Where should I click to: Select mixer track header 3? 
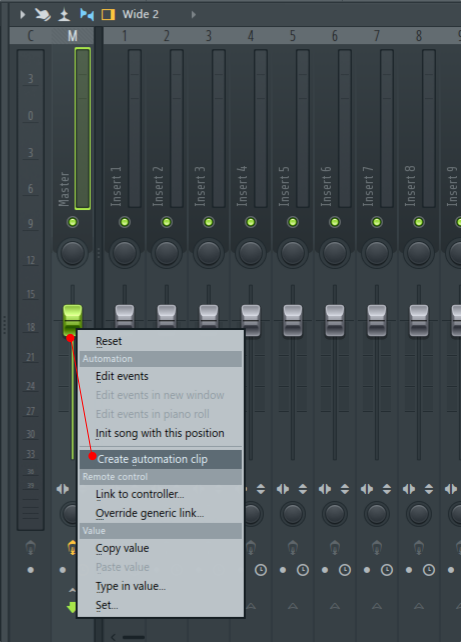point(208,36)
